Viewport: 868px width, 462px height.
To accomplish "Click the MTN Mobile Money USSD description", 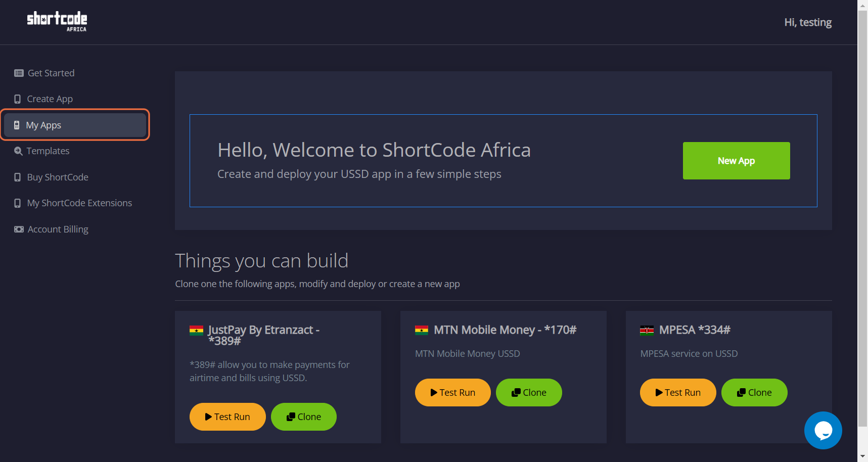I will (x=468, y=354).
